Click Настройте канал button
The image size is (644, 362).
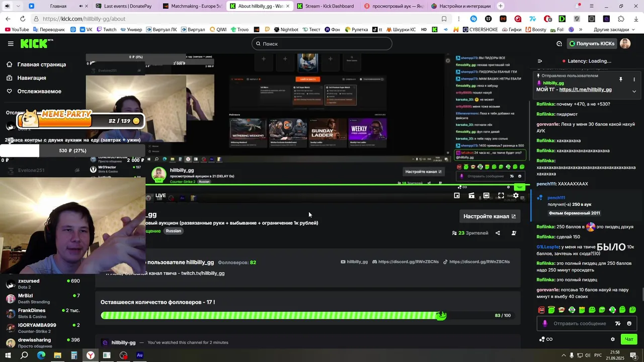[489, 216]
